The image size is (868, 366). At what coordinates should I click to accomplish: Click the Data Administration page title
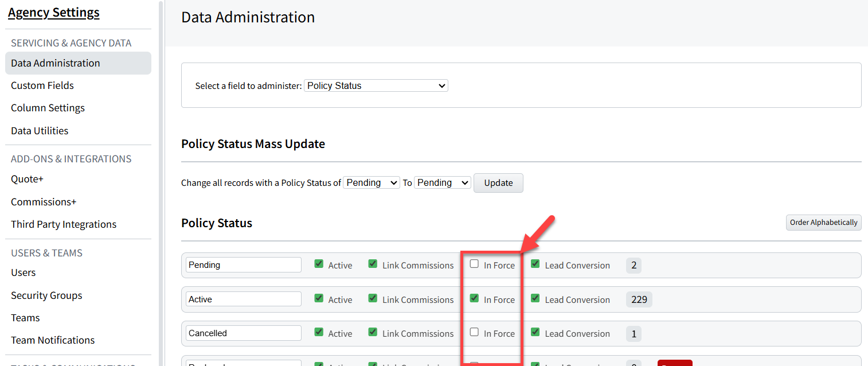pos(248,17)
